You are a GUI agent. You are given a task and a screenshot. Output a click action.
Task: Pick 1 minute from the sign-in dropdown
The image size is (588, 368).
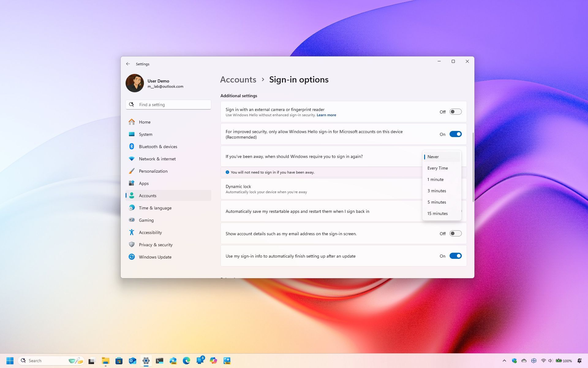[x=435, y=179]
